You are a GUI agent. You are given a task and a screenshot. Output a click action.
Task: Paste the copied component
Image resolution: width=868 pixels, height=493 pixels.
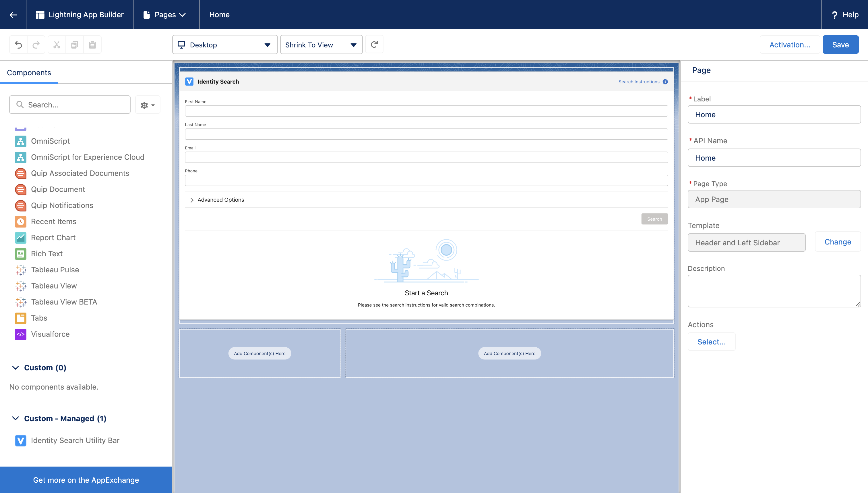(92, 44)
